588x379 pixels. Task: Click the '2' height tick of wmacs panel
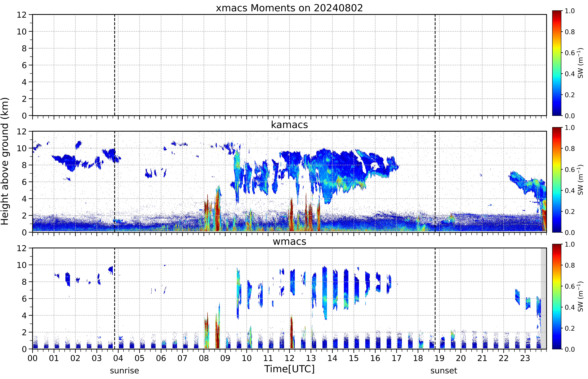click(24, 332)
